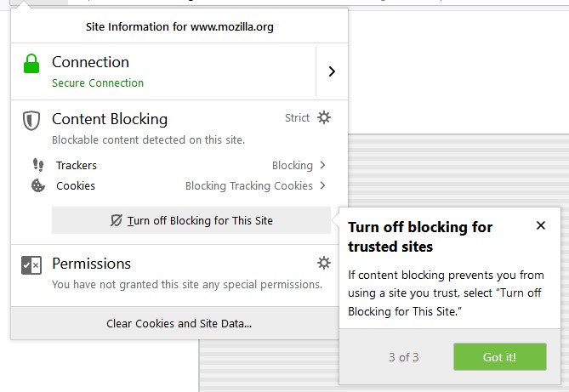569x392 pixels.
Task: Select the Trackers row
Action: (179, 165)
